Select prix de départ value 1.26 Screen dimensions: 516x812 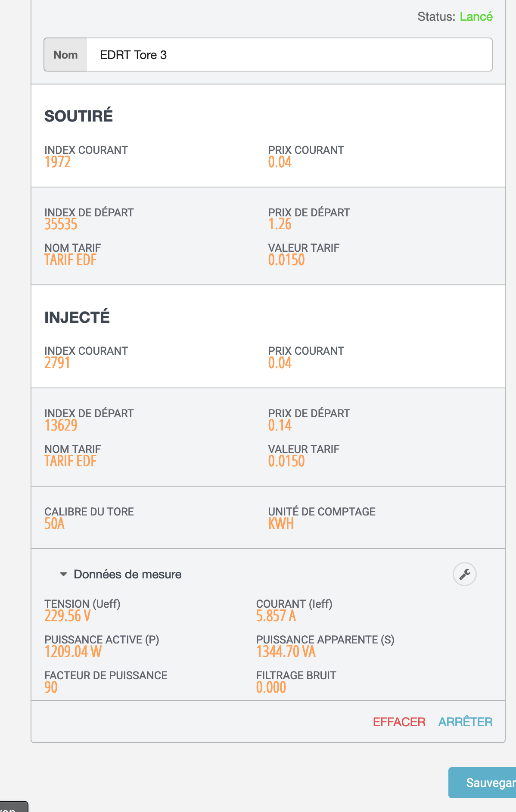pos(280,224)
